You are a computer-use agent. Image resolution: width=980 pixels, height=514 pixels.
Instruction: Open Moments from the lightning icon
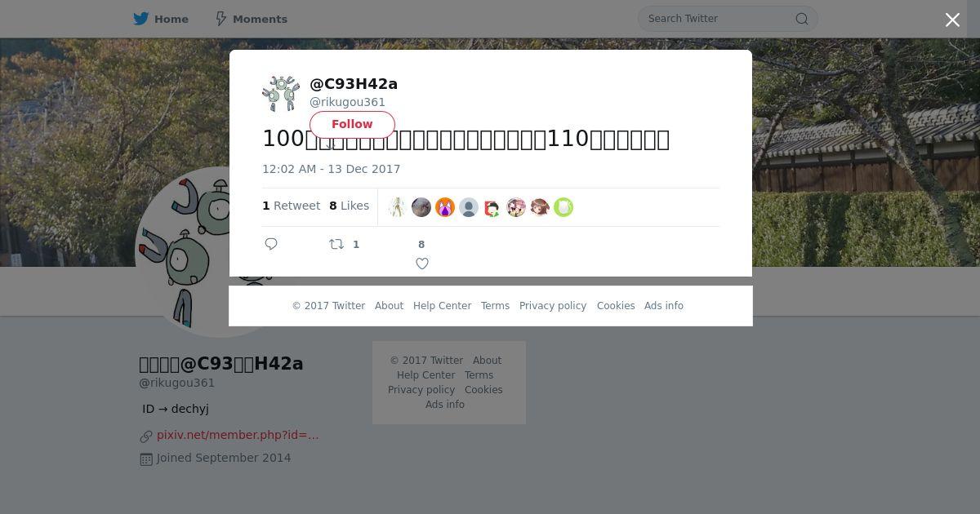[220, 19]
